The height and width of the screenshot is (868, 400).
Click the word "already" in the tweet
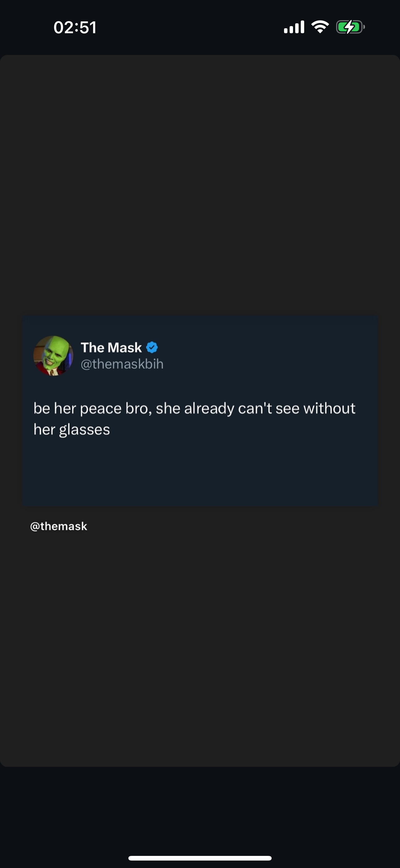coord(209,409)
